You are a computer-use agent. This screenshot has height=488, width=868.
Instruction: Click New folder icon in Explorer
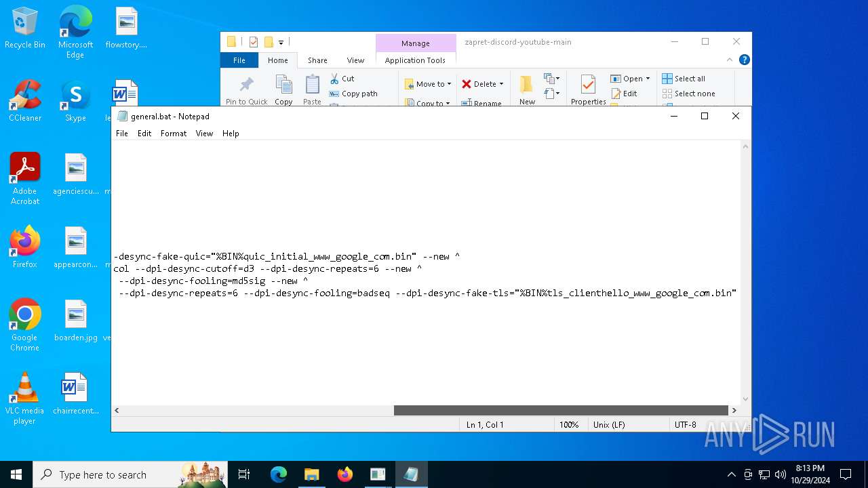pyautogui.click(x=527, y=90)
